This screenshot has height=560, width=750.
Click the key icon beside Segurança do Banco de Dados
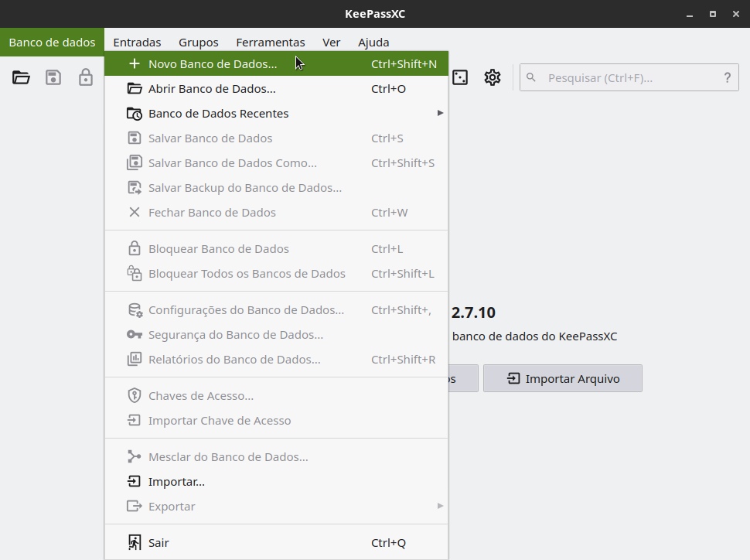[135, 335]
